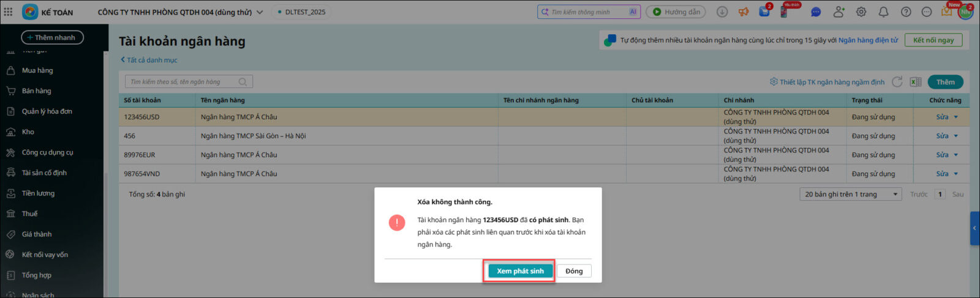This screenshot has width=980, height=298.
Task: Select Tài sản cố định sidebar item
Action: coord(44,173)
